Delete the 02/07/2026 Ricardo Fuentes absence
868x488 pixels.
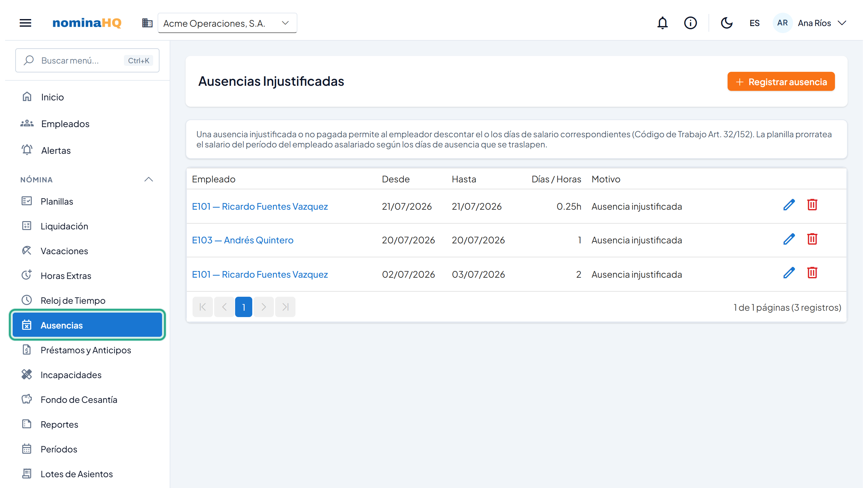[x=812, y=273]
